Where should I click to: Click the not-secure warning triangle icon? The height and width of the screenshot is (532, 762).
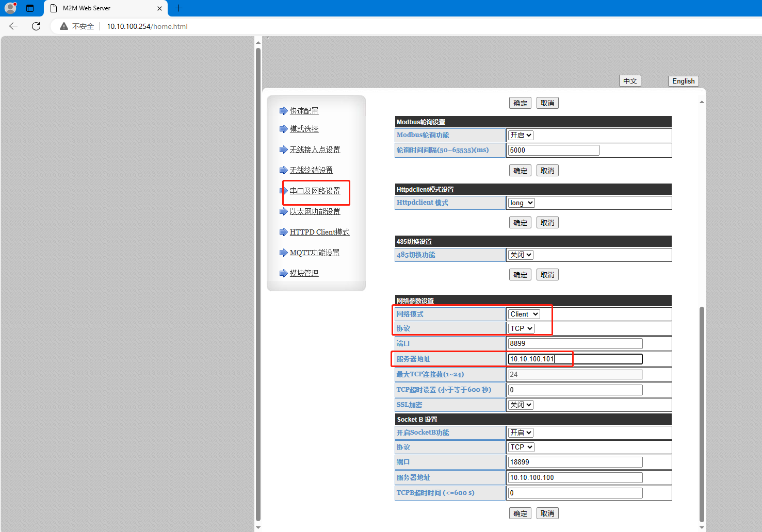click(64, 26)
